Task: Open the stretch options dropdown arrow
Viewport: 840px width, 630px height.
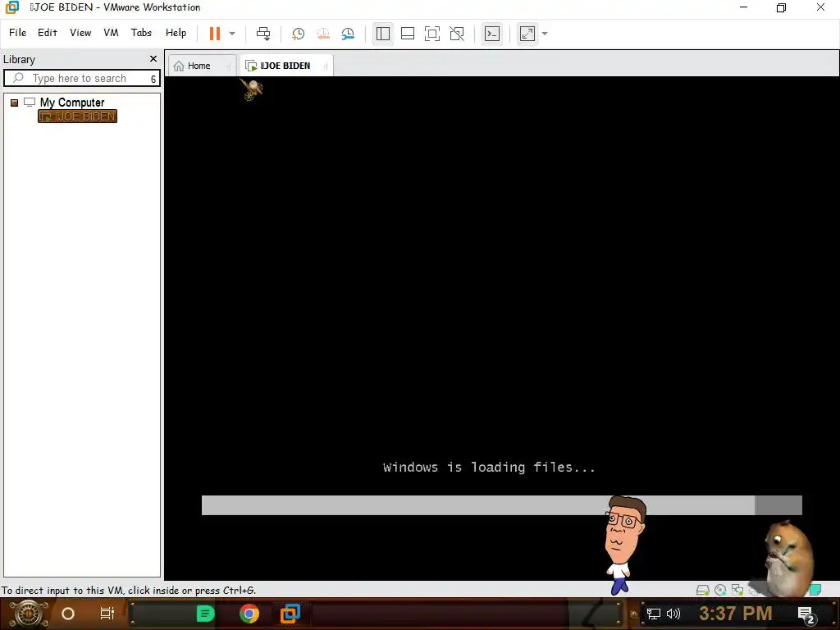Action: point(545,33)
